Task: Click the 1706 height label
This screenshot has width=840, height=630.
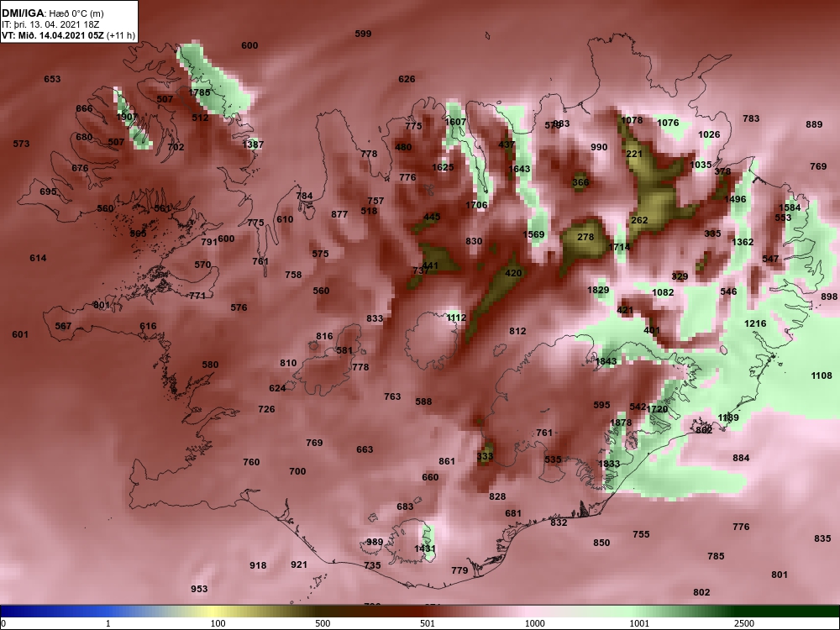Action: tap(476, 205)
